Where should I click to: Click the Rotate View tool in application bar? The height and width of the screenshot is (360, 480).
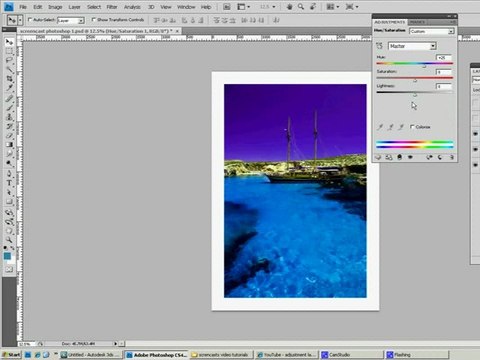pyautogui.click(x=313, y=7)
